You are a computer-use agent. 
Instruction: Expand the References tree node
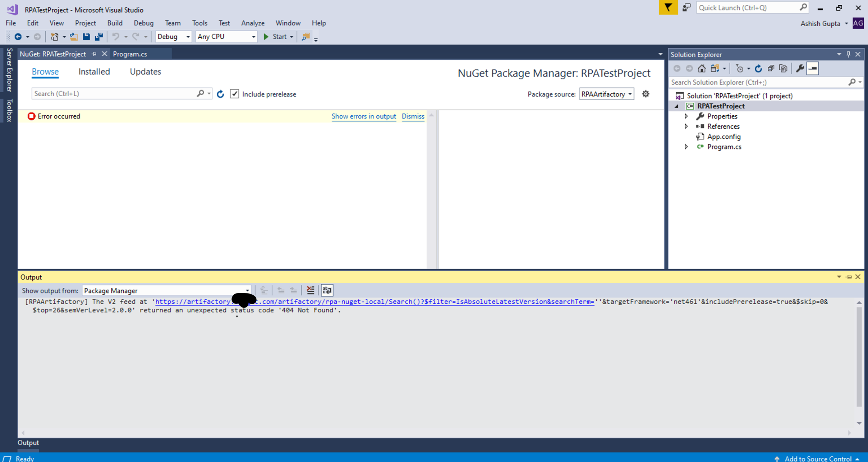(x=686, y=126)
